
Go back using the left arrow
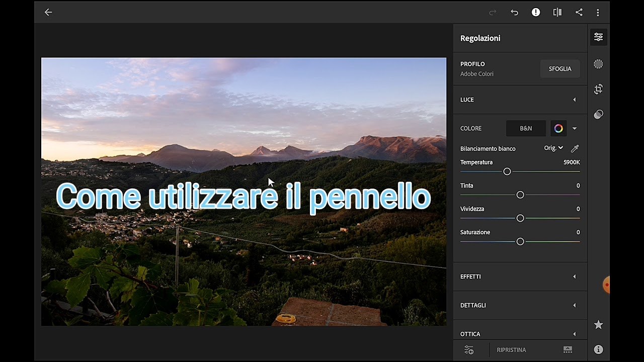48,13
